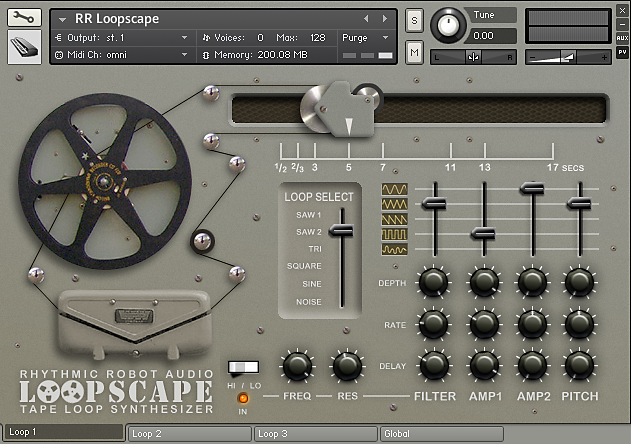The width and height of the screenshot is (631, 444).
Task: Solo the instrument with S button
Action: point(415,21)
